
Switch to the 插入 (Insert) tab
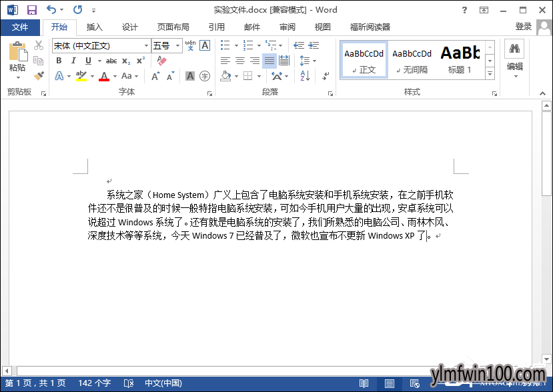(x=95, y=27)
